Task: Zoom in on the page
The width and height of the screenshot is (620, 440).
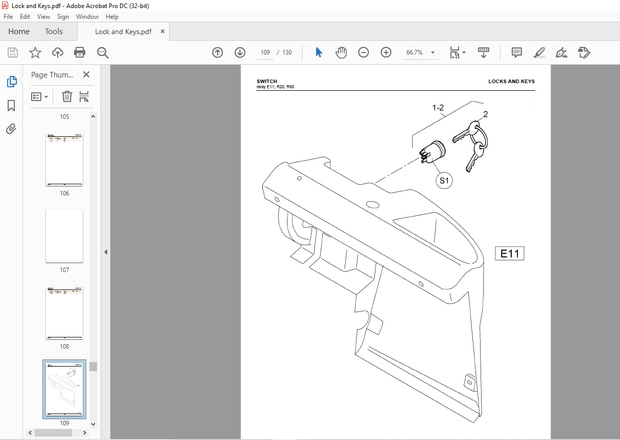Action: [x=386, y=53]
